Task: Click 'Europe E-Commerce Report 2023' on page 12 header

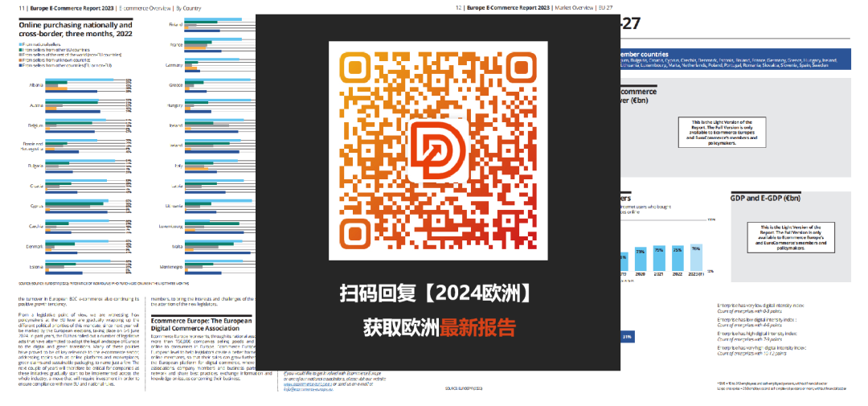Action: coord(508,8)
